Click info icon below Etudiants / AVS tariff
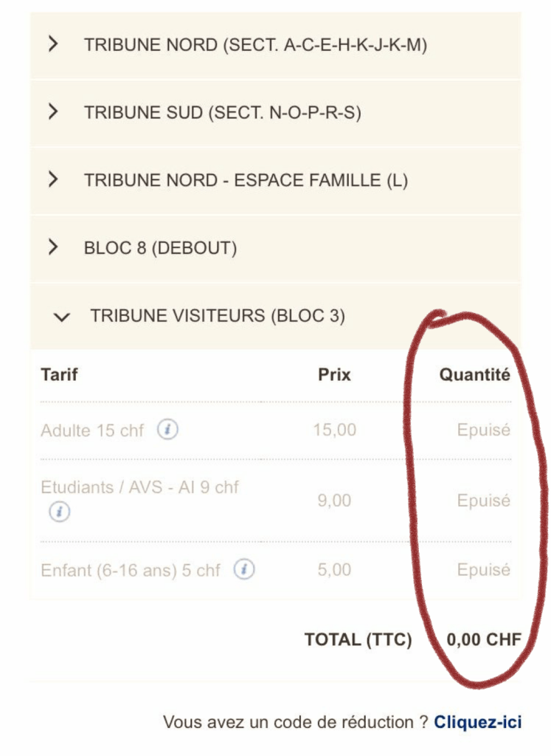The height and width of the screenshot is (756, 551). (x=60, y=511)
